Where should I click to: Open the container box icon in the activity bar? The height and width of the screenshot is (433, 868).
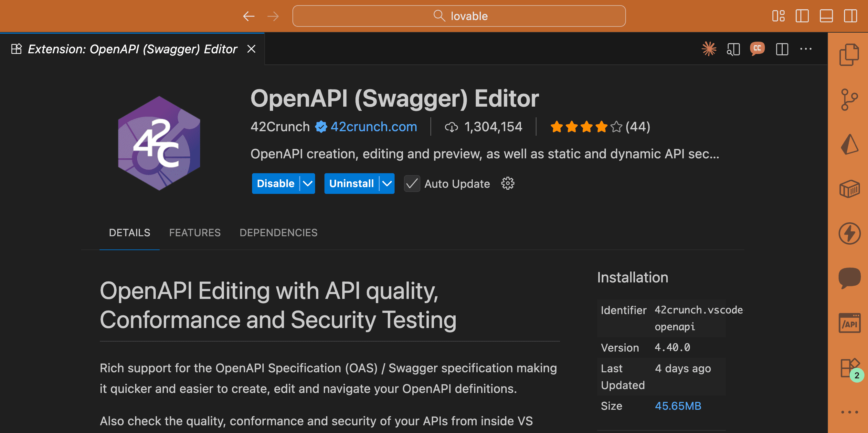(x=849, y=189)
